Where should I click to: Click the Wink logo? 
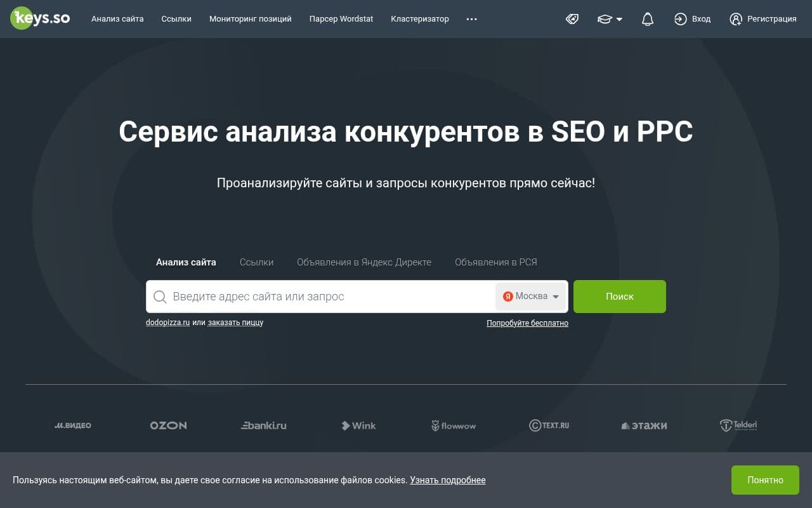(358, 425)
